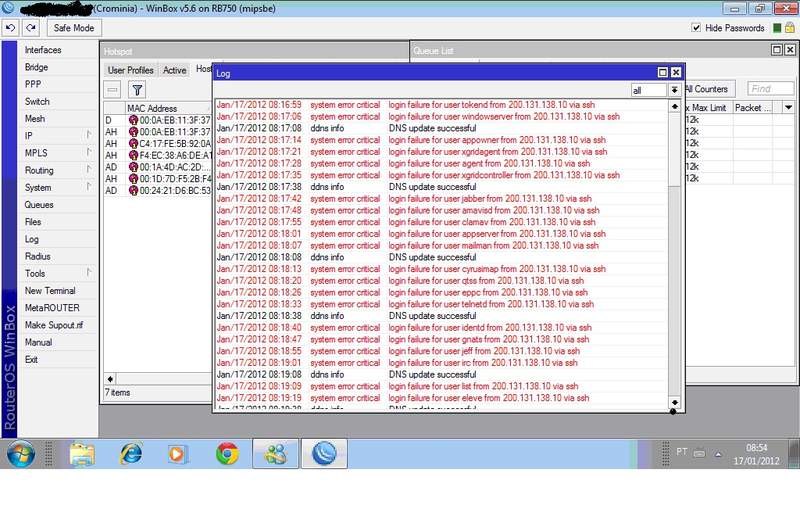This screenshot has height=516, width=800.
Task: Open the Windows Start menu
Action: click(21, 453)
